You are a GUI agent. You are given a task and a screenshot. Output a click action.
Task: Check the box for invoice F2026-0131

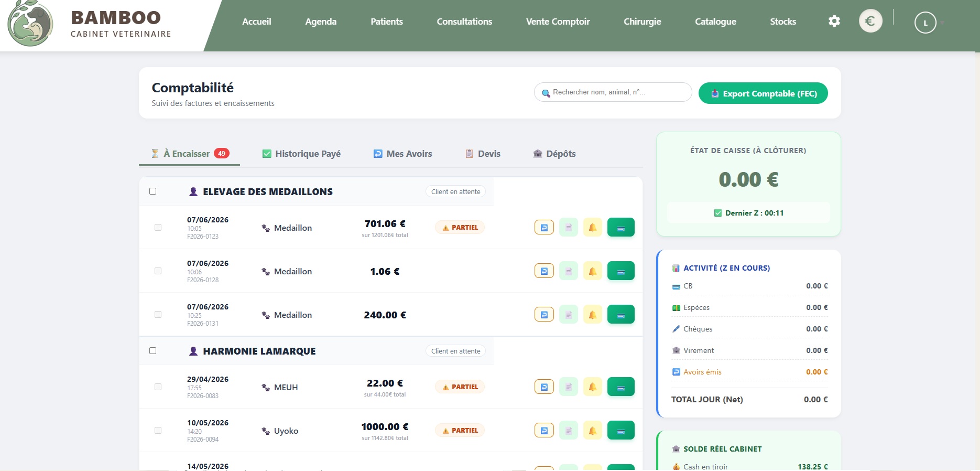(x=158, y=315)
